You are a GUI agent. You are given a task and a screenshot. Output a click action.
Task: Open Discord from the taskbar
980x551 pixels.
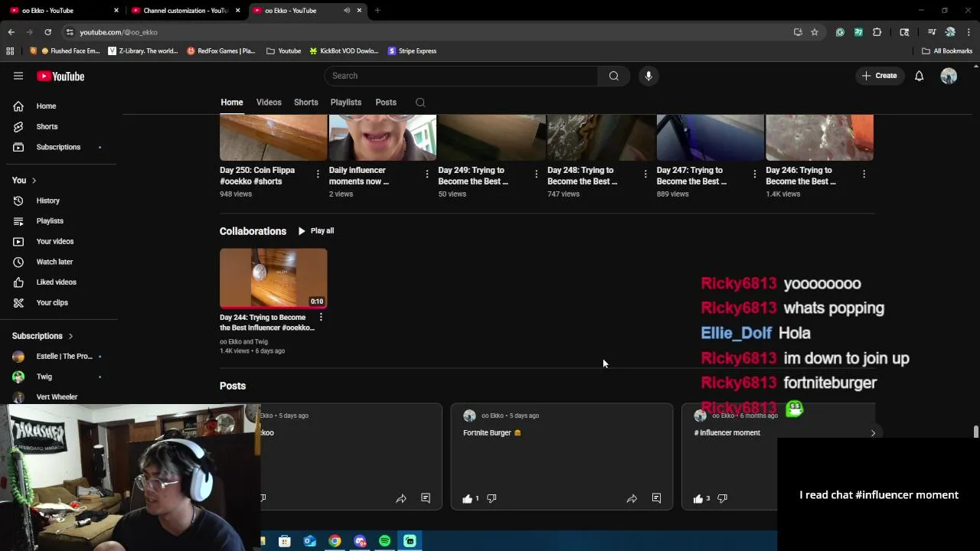(x=360, y=541)
